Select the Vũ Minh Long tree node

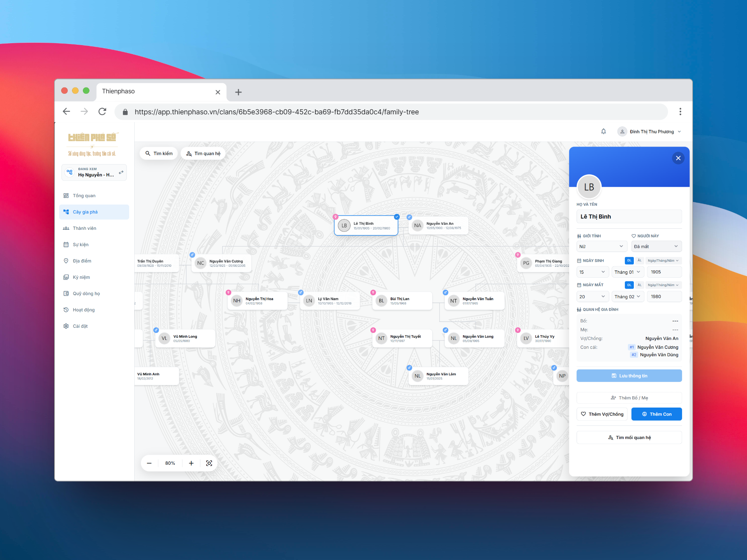[x=186, y=338]
